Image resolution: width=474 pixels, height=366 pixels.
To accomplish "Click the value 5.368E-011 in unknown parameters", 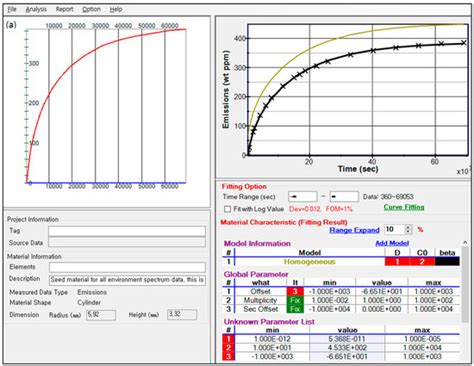I will coord(347,339).
